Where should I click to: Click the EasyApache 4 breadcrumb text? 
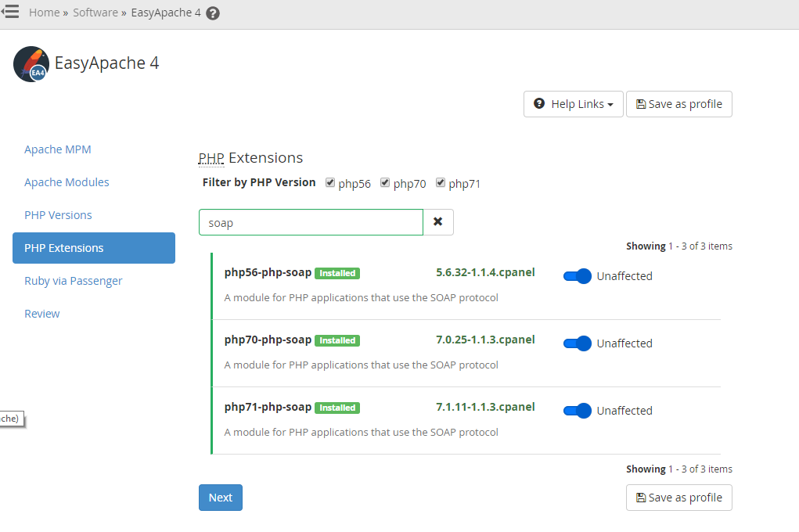166,13
